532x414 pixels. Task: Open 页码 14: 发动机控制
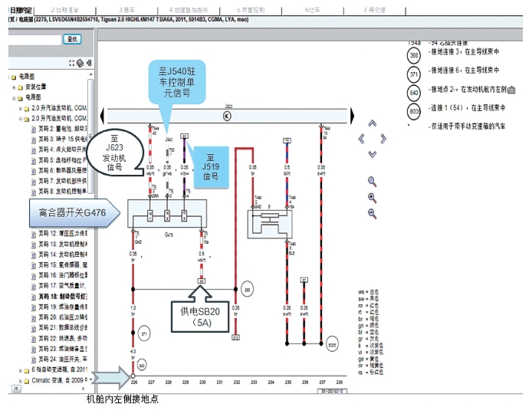pyautogui.click(x=63, y=255)
